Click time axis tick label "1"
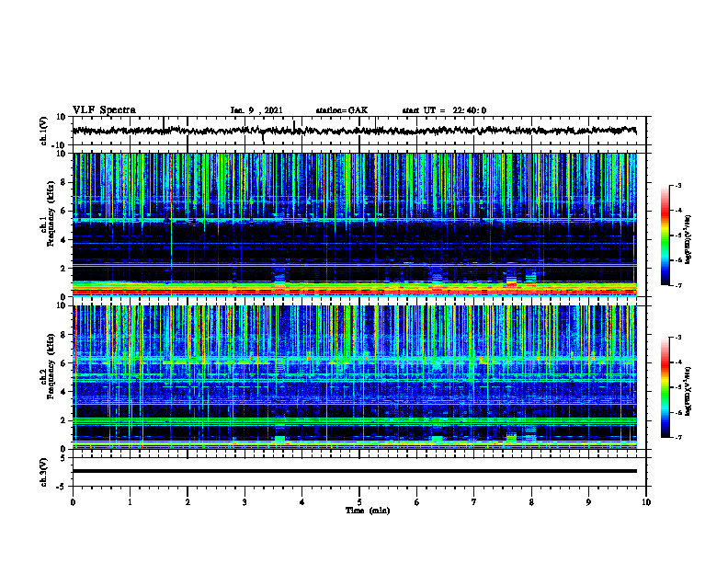This screenshot has height=563, width=728. click(130, 502)
